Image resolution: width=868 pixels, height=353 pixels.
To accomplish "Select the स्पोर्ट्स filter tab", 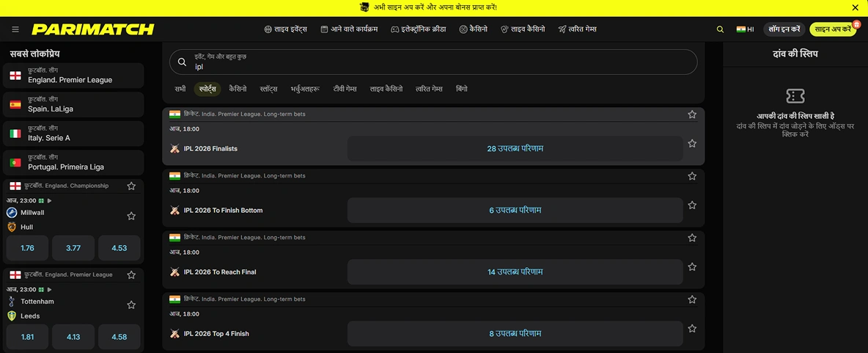I will click(x=207, y=89).
